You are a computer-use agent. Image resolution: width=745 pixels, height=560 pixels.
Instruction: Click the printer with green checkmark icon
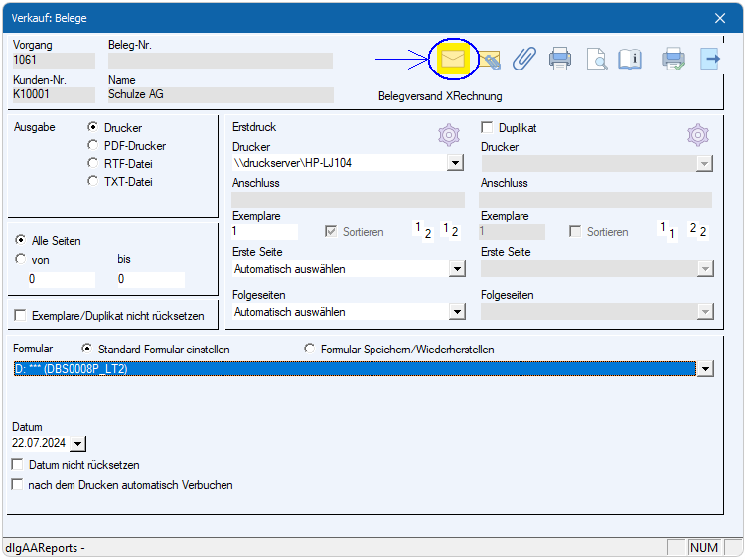pyautogui.click(x=673, y=60)
